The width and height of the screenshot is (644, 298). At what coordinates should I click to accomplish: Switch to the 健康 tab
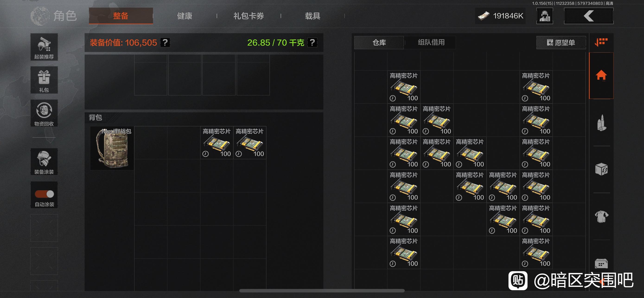coord(185,16)
